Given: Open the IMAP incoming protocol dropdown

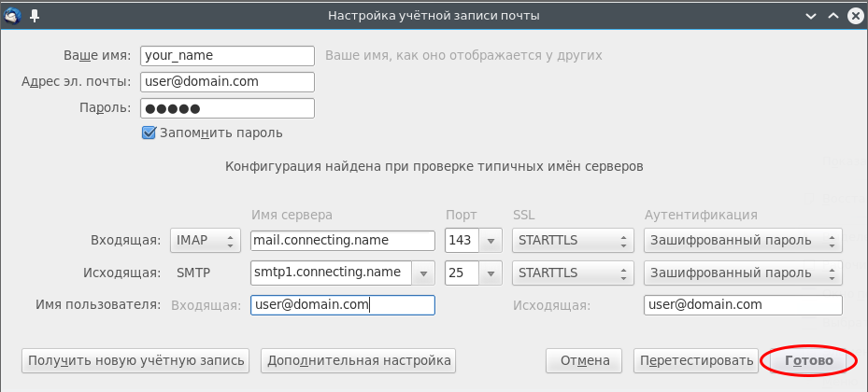Looking at the screenshot, I should (x=205, y=241).
